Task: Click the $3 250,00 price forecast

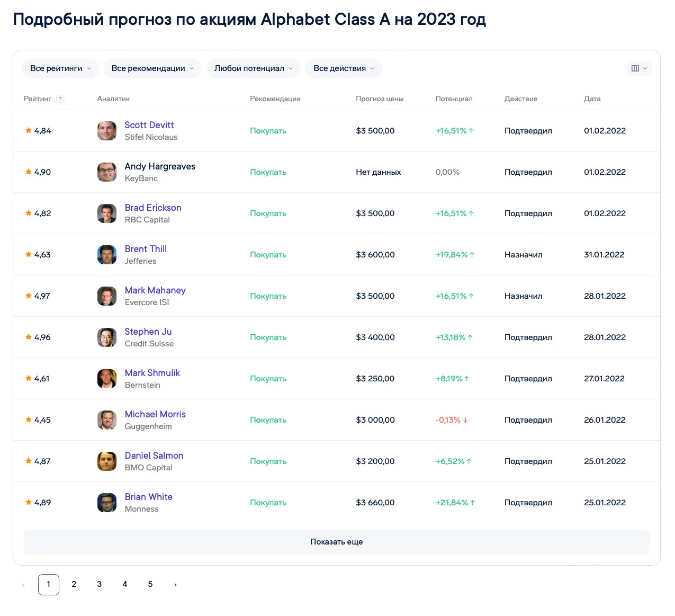Action: [375, 379]
